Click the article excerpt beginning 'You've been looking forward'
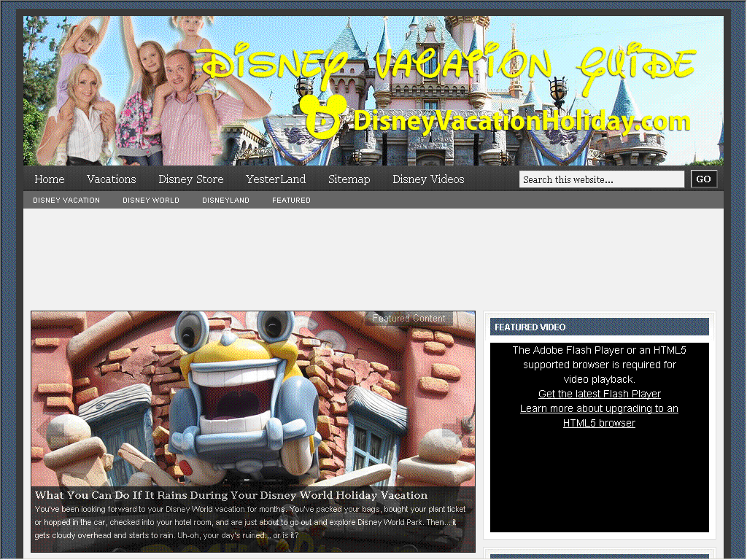The image size is (747, 560). pyautogui.click(x=250, y=522)
